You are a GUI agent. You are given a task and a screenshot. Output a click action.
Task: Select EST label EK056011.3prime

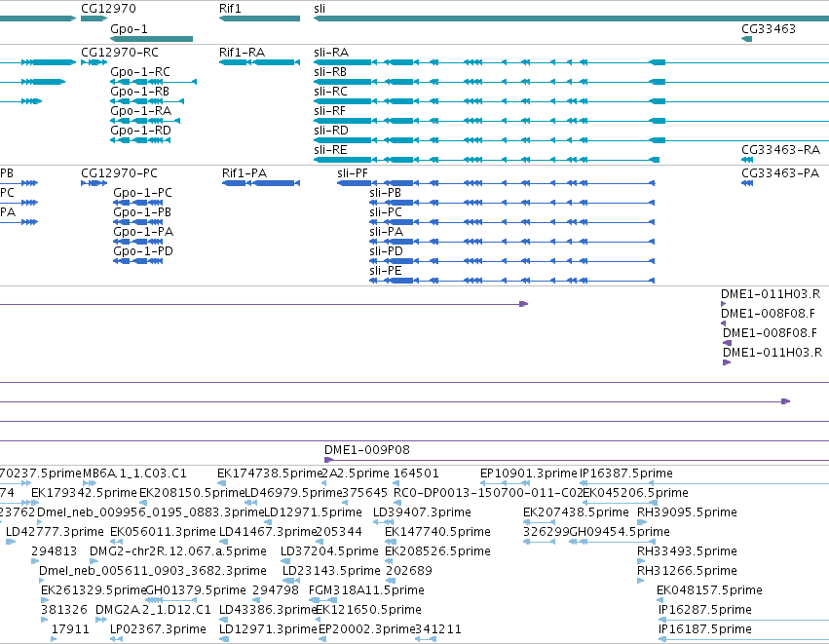pos(163,532)
